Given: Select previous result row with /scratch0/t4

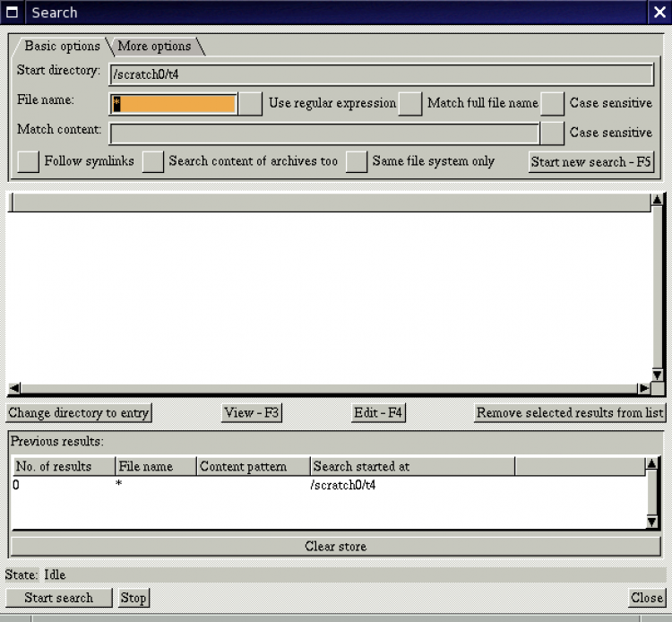Looking at the screenshot, I should (328, 485).
